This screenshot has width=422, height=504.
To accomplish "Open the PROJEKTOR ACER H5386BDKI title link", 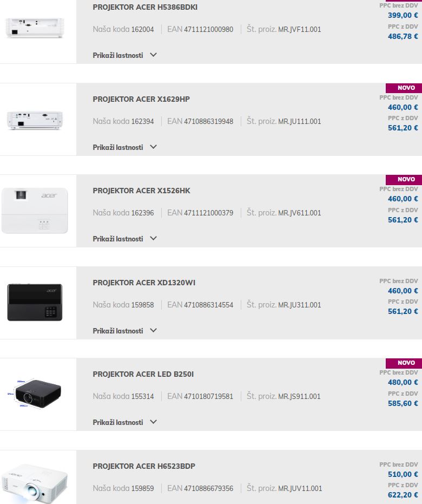I will 145,7.
